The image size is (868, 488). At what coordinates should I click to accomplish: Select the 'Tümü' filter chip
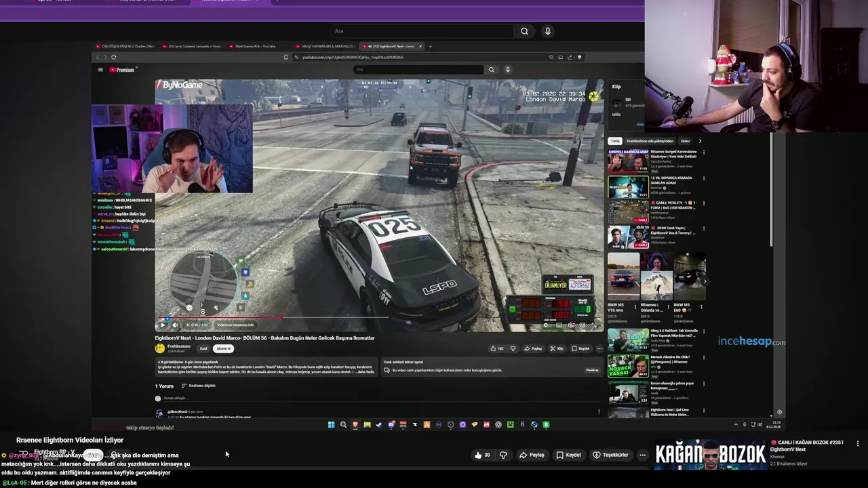tap(615, 141)
